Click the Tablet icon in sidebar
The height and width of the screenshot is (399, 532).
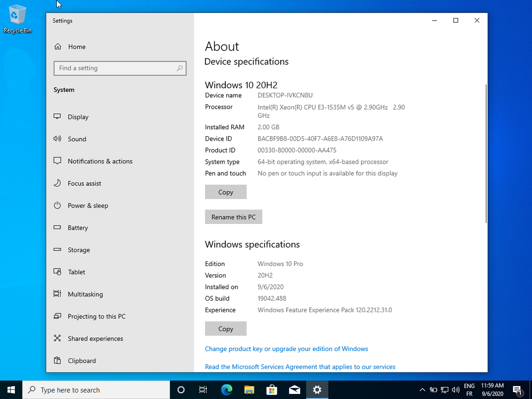coord(57,272)
